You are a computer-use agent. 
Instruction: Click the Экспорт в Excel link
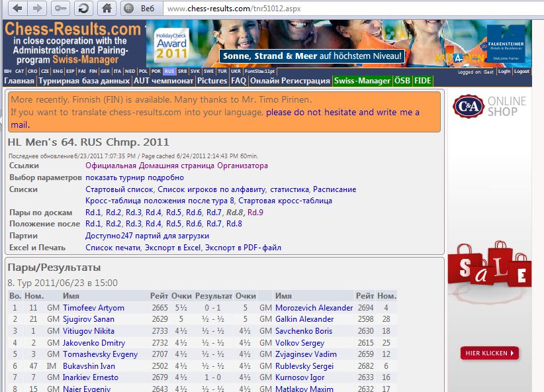(173, 248)
